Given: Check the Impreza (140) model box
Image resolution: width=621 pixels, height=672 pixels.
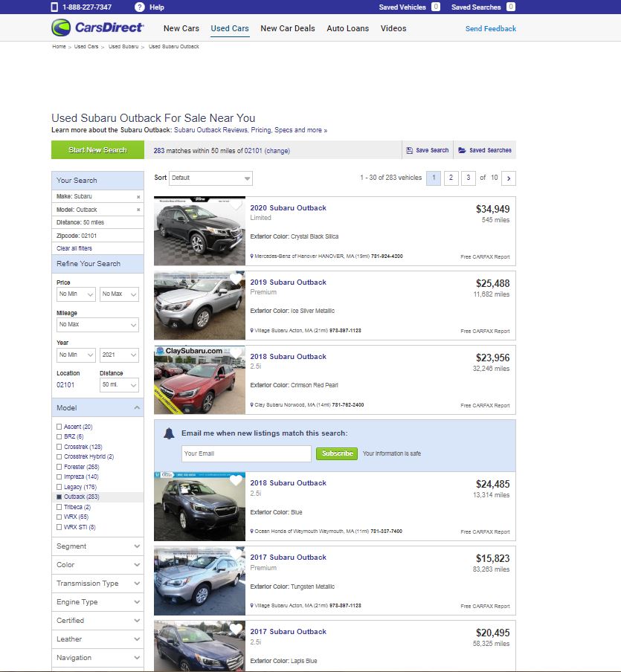Looking at the screenshot, I should pos(59,477).
